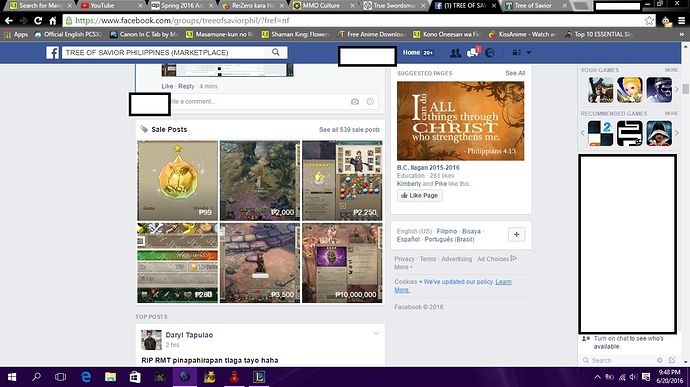Click the Facebook logo in the header
Screen dimensions: 690x387
(52, 53)
